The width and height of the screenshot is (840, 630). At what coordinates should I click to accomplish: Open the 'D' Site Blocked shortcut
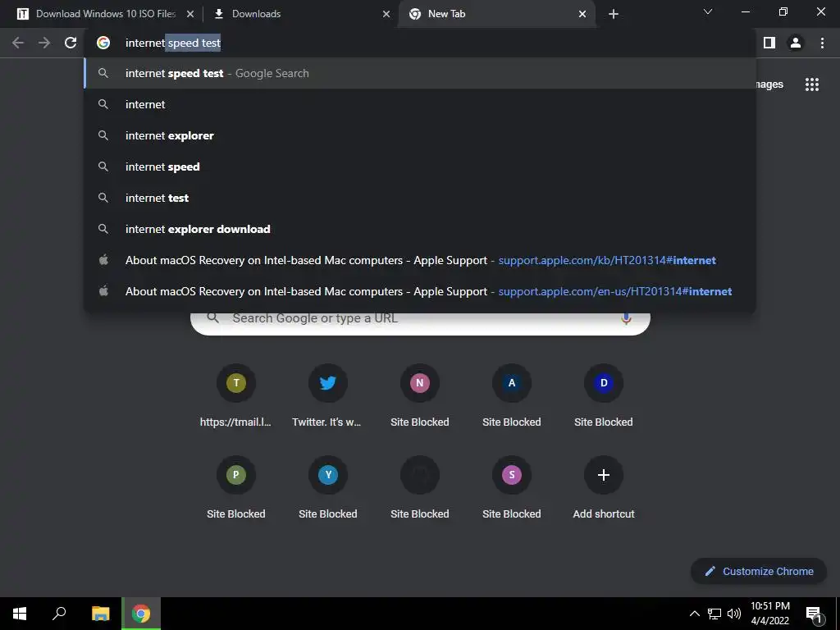click(x=603, y=398)
